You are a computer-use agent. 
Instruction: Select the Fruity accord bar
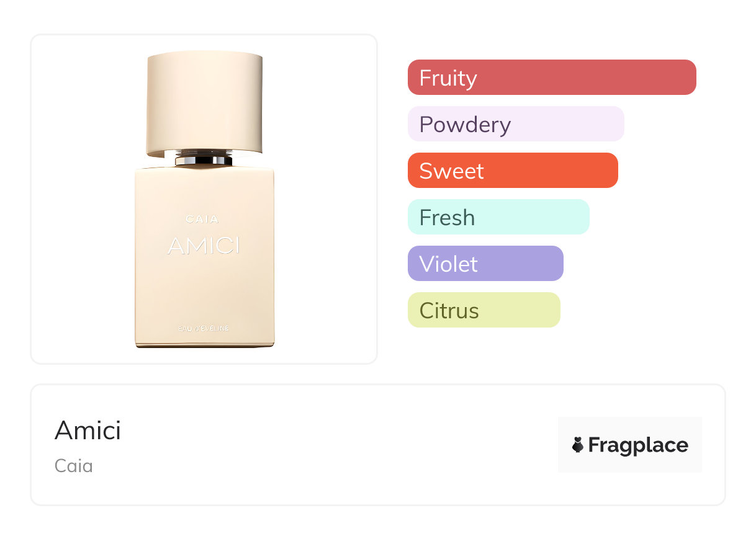click(x=552, y=78)
